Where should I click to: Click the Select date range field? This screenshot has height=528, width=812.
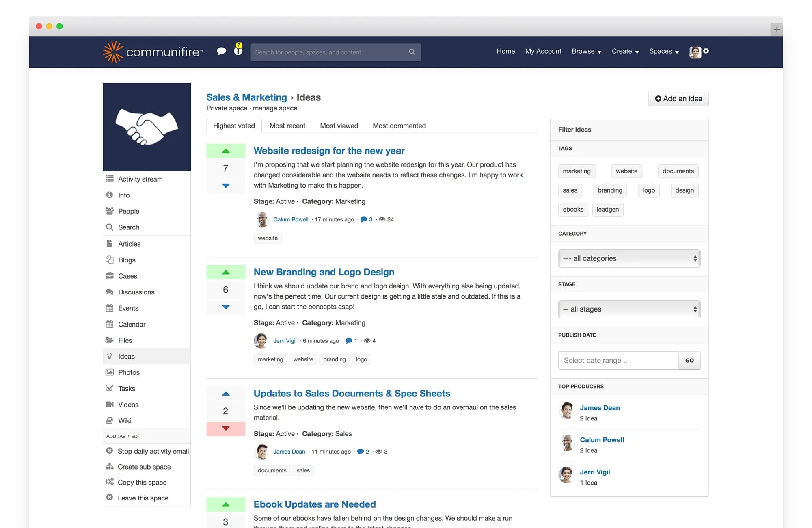pos(618,360)
